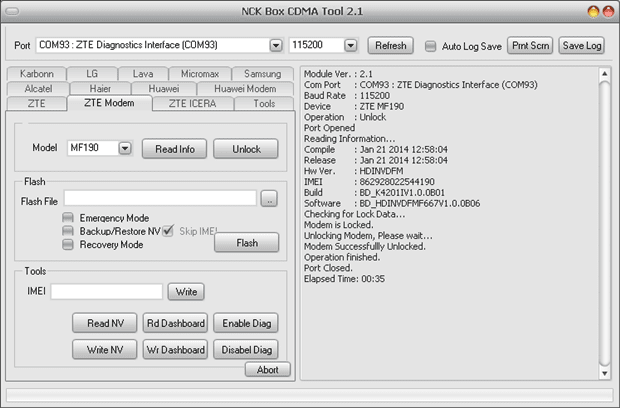Click the Rd Dashboard button
The height and width of the screenshot is (408, 620).
tap(175, 323)
